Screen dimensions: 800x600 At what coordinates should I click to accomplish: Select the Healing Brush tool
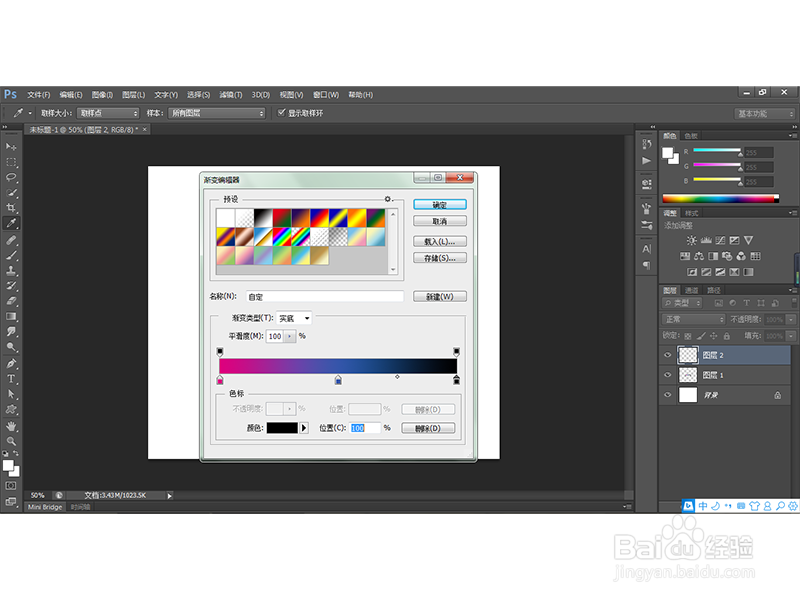coord(11,240)
